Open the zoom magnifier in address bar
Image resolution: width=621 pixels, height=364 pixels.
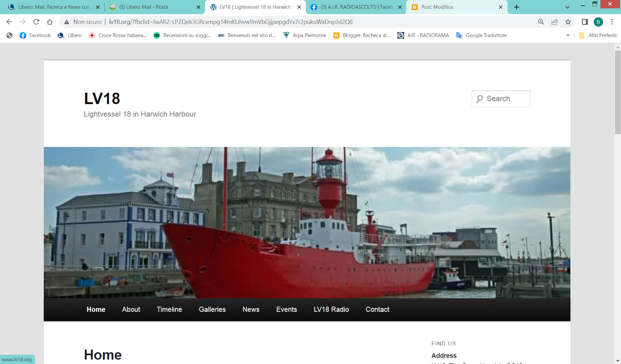541,22
